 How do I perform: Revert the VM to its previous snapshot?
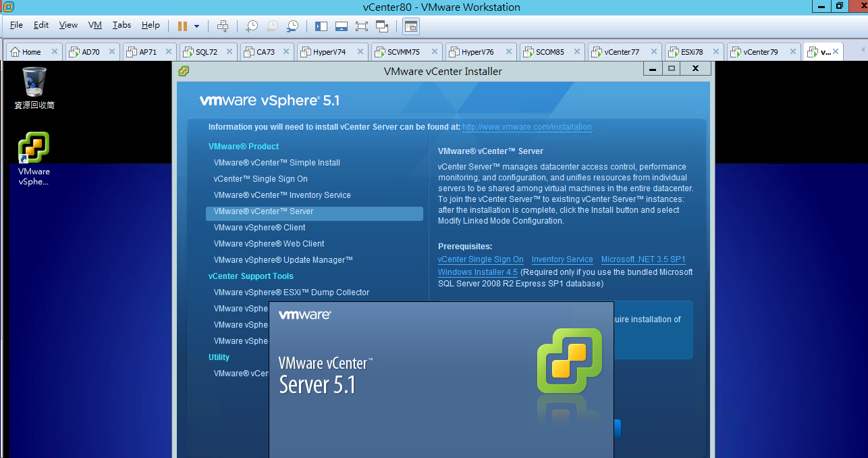(x=272, y=26)
